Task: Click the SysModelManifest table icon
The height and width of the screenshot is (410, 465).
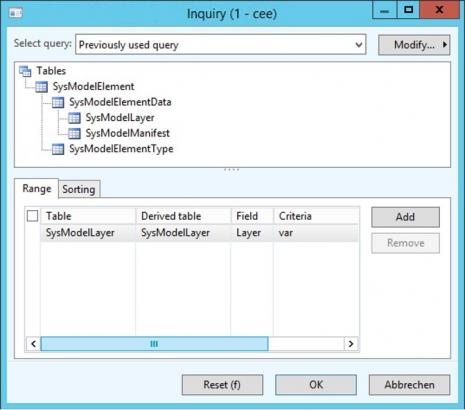Action: click(x=74, y=133)
